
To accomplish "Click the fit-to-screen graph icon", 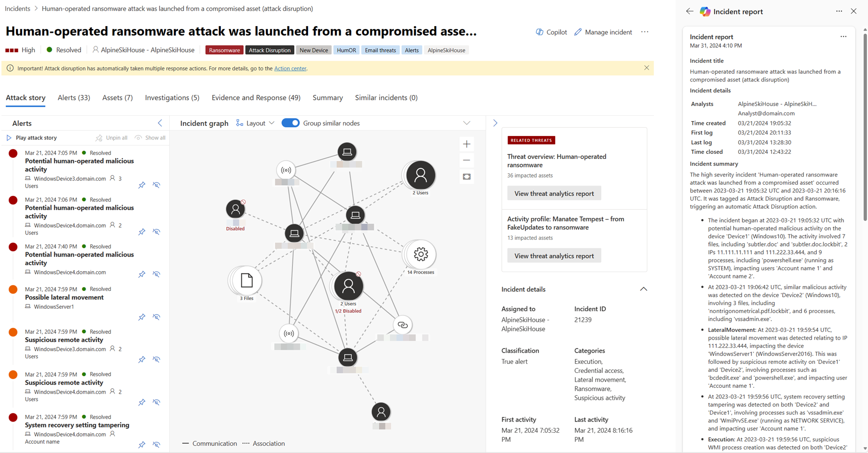I will coord(467,177).
